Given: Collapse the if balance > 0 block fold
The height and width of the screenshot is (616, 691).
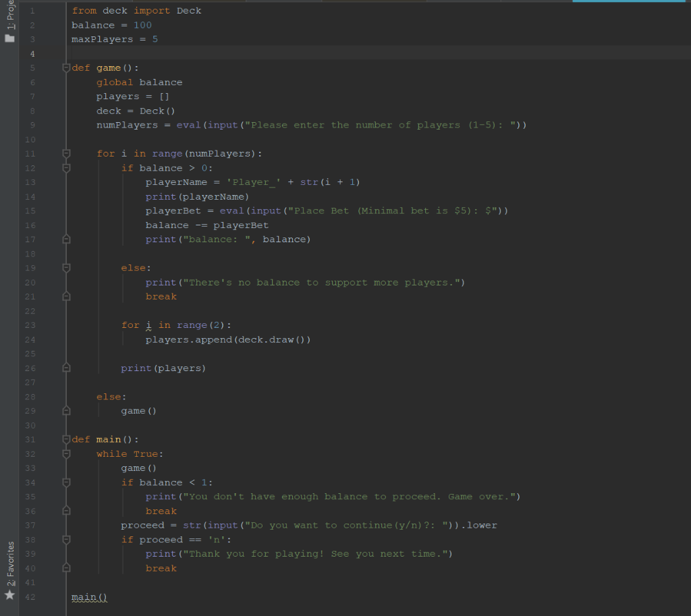Looking at the screenshot, I should point(67,168).
